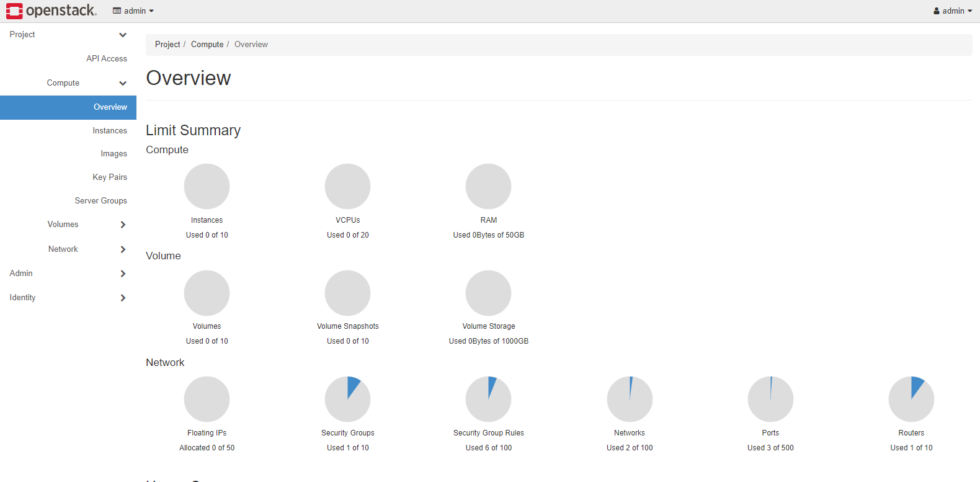Screen dimensions: 980x482
Task: Click the RAM usage pie chart
Action: [489, 186]
